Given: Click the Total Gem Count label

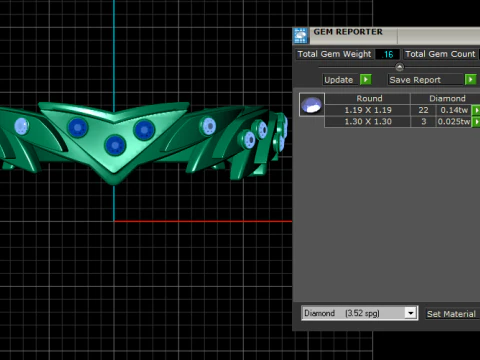Looking at the screenshot, I should tap(440, 54).
